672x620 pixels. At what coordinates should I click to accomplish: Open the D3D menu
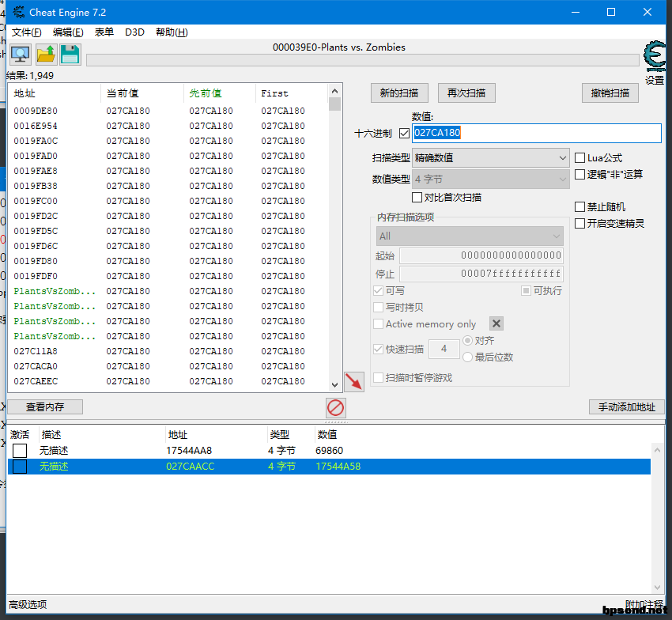pos(134,32)
